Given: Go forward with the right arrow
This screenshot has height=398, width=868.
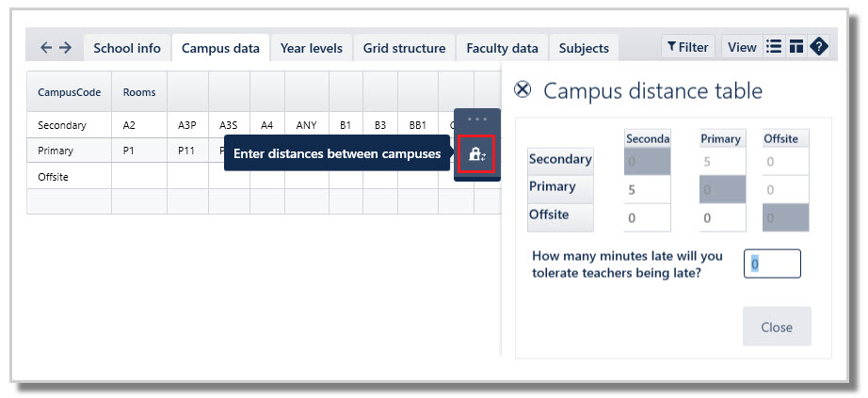Looking at the screenshot, I should click(65, 47).
